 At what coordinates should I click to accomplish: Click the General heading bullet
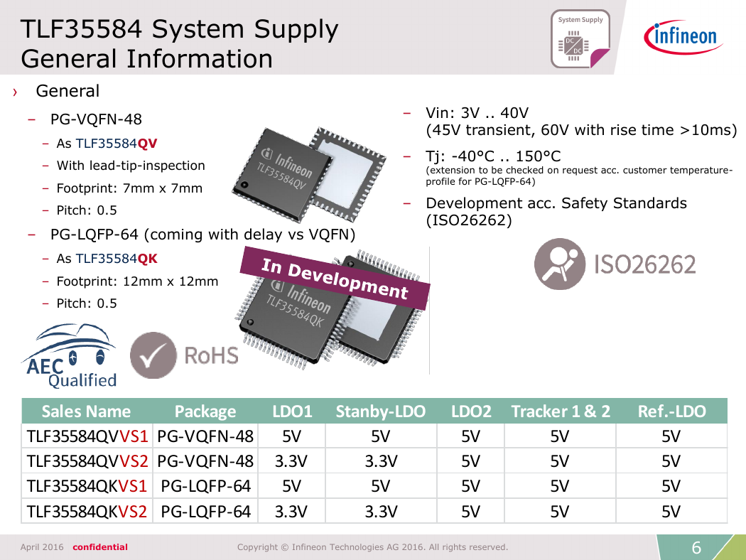point(67,91)
